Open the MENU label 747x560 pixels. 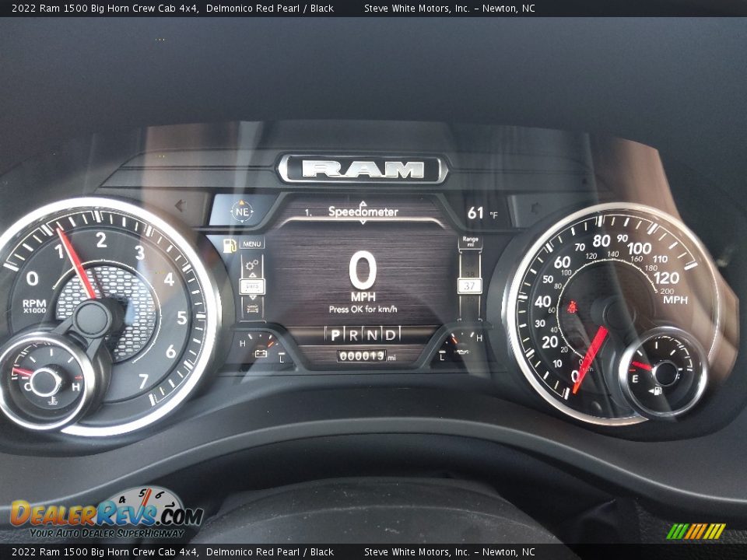click(x=252, y=243)
